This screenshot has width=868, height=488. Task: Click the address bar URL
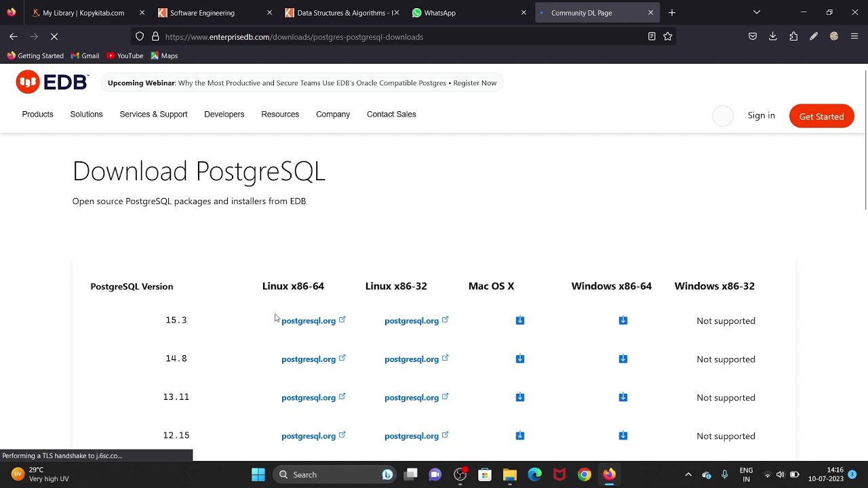pyautogui.click(x=294, y=37)
